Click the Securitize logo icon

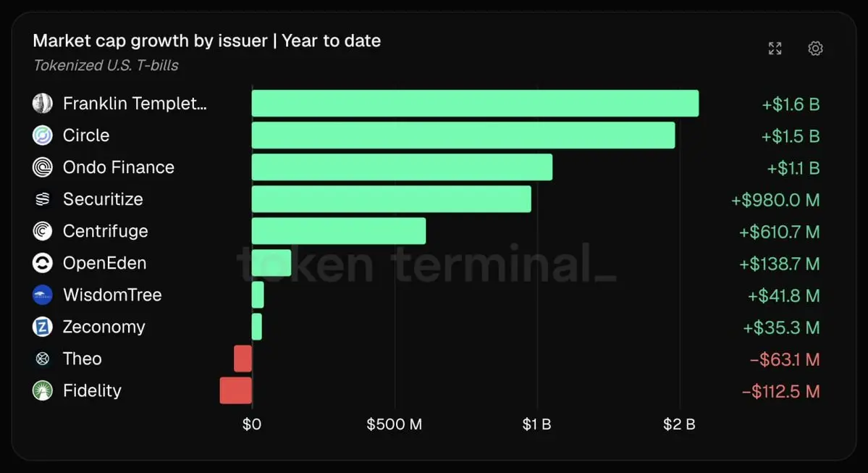point(43,199)
